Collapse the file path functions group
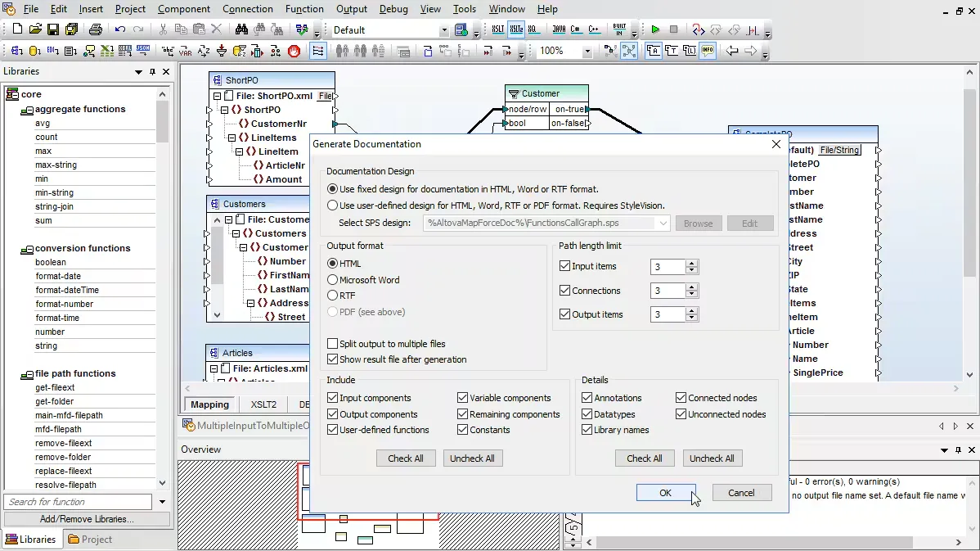The width and height of the screenshot is (980, 551). click(27, 375)
